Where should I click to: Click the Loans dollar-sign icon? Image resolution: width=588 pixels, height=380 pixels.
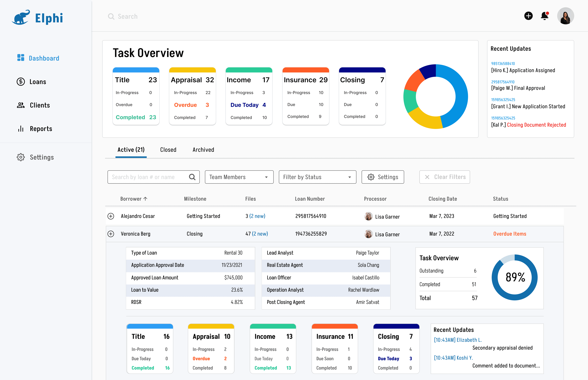coord(21,82)
